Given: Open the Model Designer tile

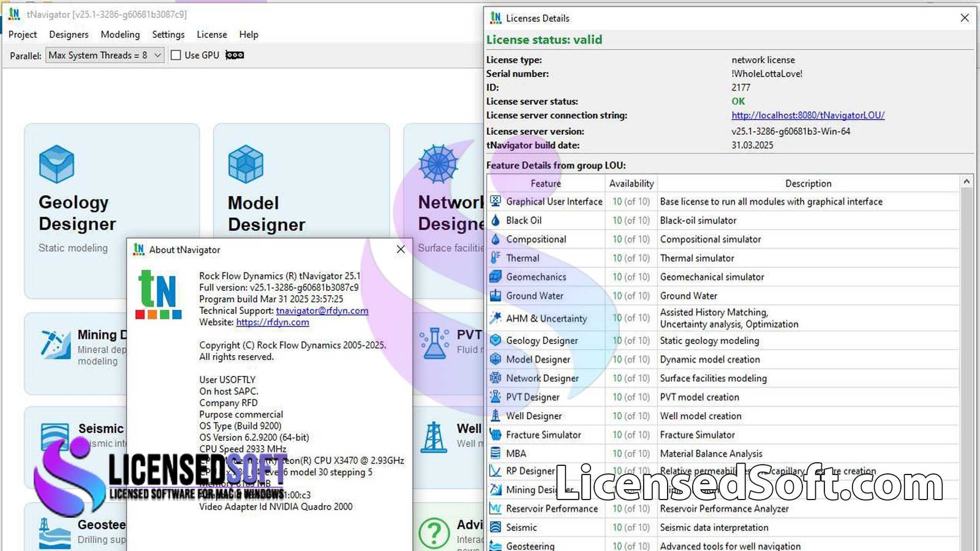Looking at the screenshot, I should (x=301, y=211).
